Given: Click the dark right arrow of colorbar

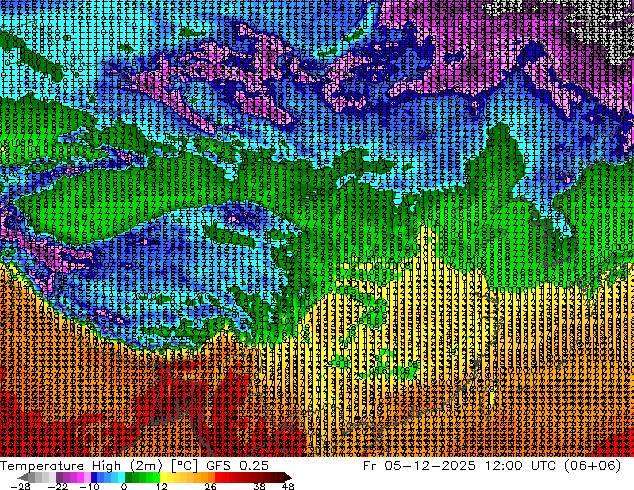Looking at the screenshot, I should (287, 477).
